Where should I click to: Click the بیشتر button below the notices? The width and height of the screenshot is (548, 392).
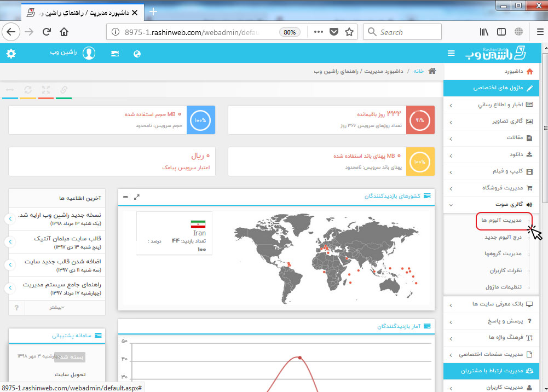57,308
